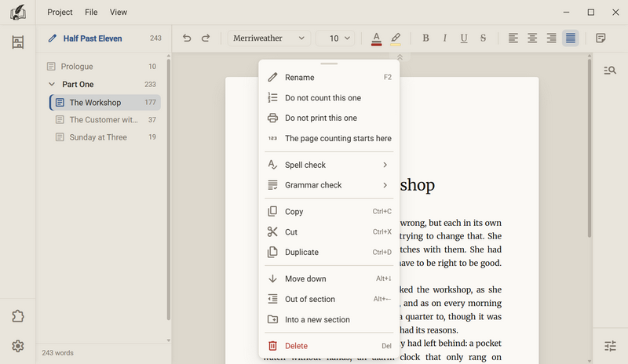Open the search panel icon at right
The width and height of the screenshot is (628, 364).
[610, 71]
